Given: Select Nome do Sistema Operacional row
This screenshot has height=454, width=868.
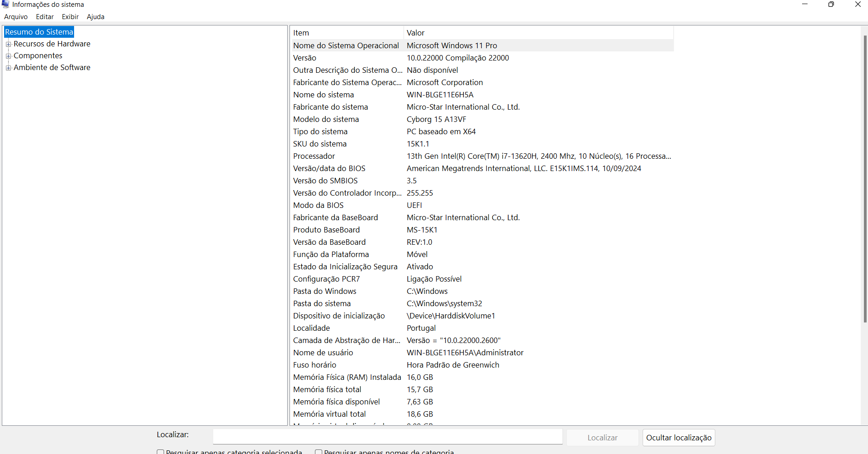Looking at the screenshot, I should pos(482,45).
